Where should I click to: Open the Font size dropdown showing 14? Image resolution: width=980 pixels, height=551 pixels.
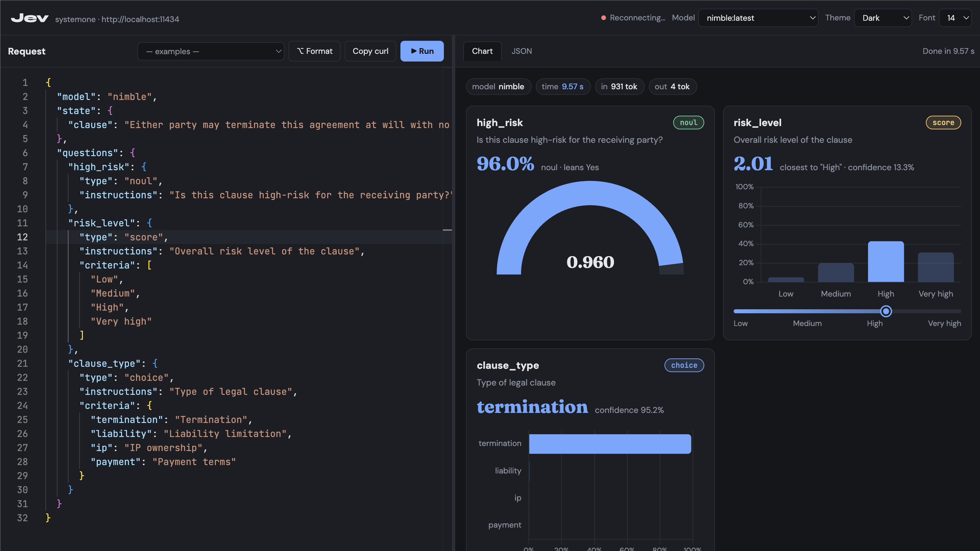click(x=955, y=18)
